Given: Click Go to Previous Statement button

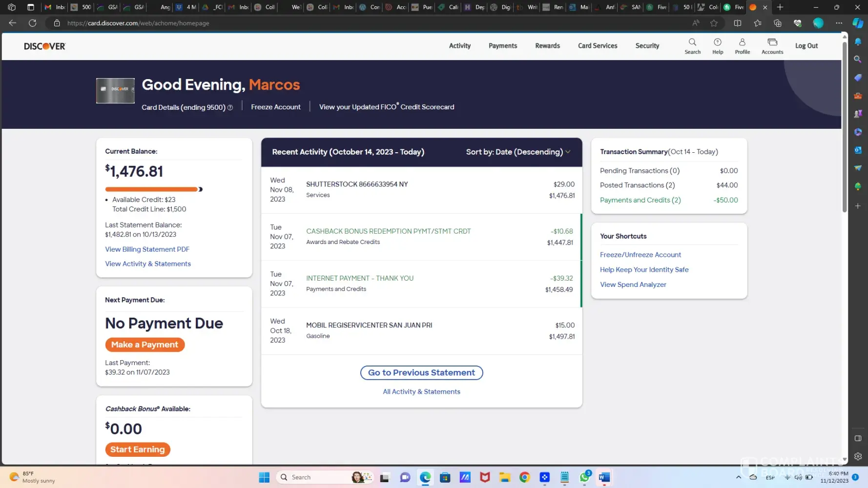Looking at the screenshot, I should 421,373.
